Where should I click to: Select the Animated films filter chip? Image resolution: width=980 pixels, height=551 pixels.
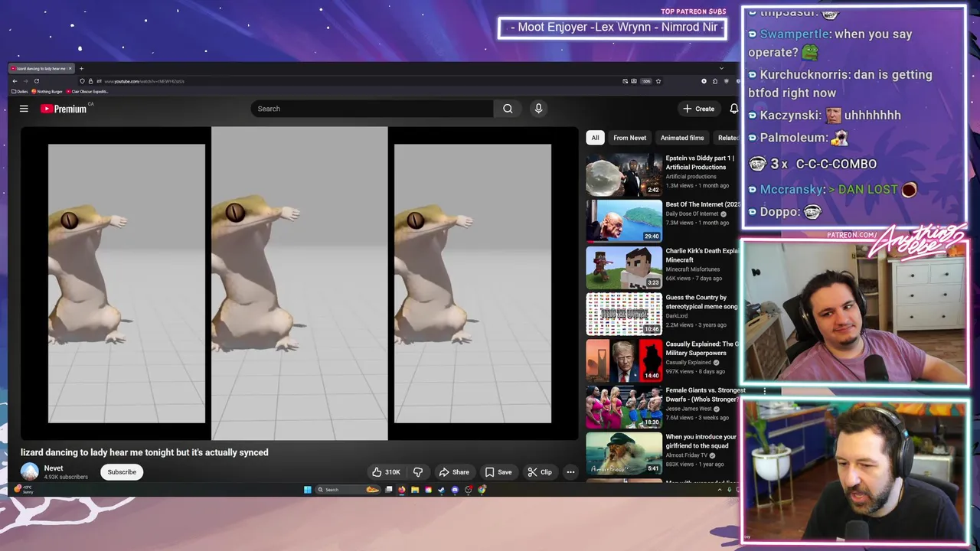(x=682, y=138)
